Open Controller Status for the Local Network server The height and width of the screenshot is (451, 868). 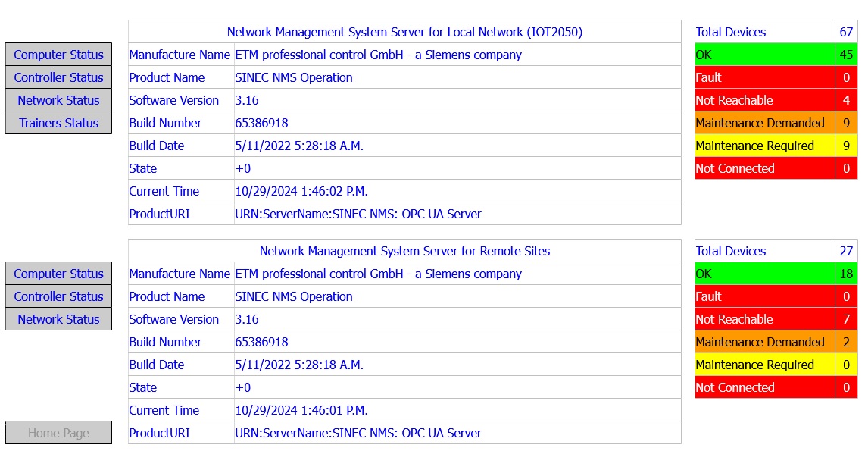(x=58, y=77)
